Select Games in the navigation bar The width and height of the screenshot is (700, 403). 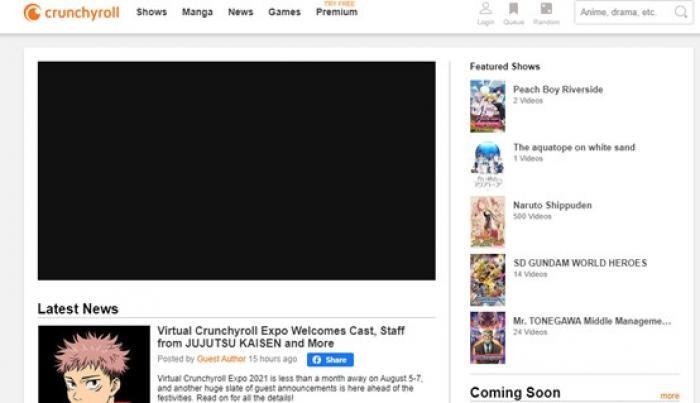[x=284, y=13]
